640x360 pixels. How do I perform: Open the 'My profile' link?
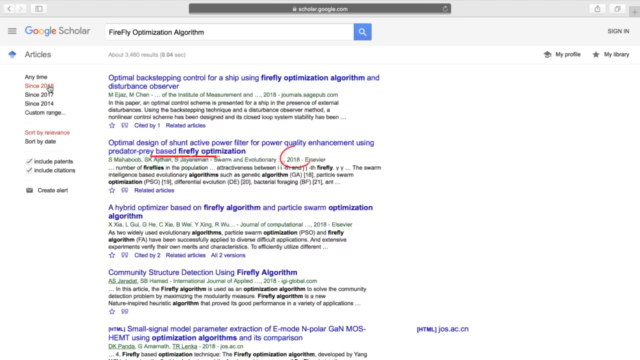point(568,54)
